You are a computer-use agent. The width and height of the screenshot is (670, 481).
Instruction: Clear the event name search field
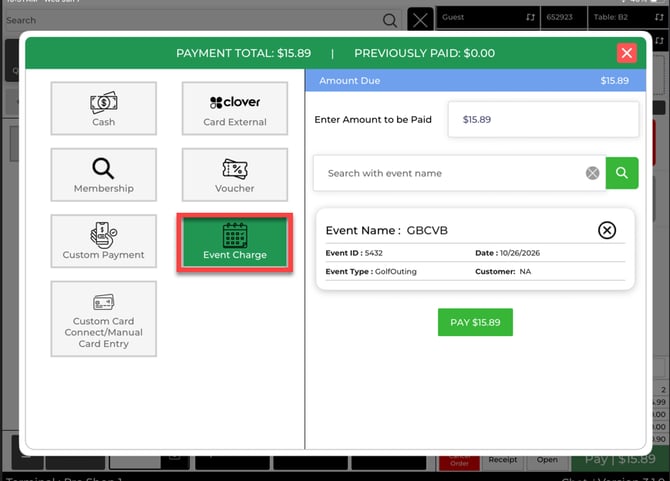tap(592, 173)
